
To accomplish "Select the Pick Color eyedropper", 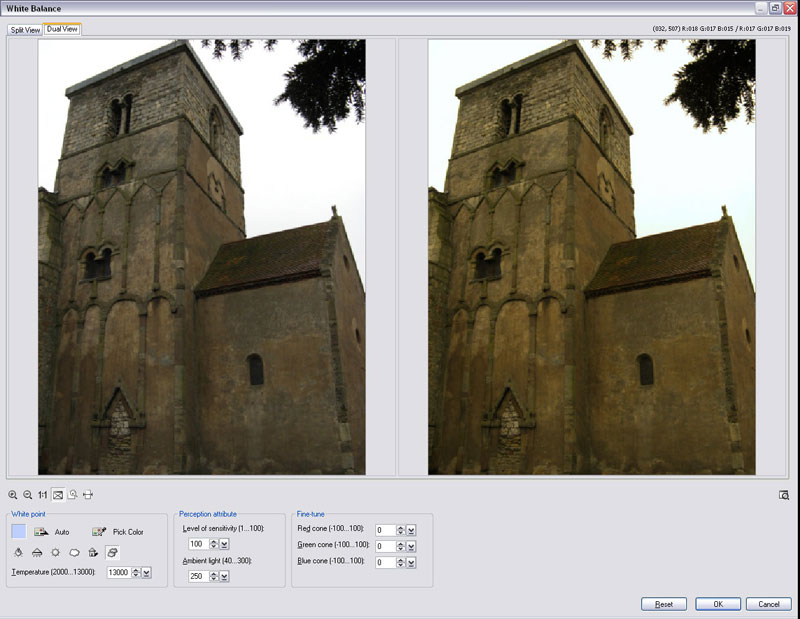I will coord(99,532).
